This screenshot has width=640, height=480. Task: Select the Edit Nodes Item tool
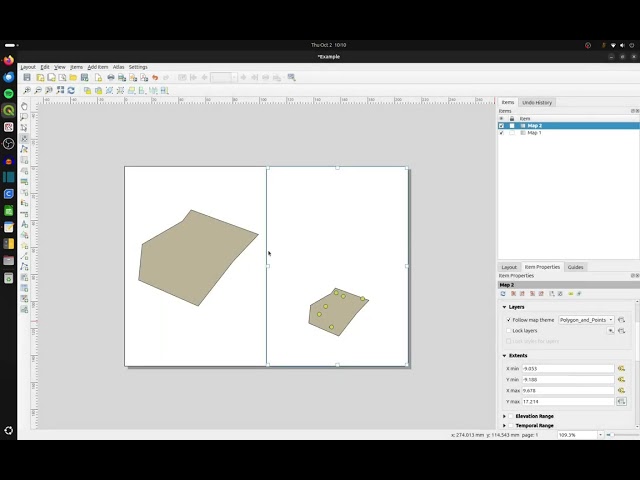(24, 149)
